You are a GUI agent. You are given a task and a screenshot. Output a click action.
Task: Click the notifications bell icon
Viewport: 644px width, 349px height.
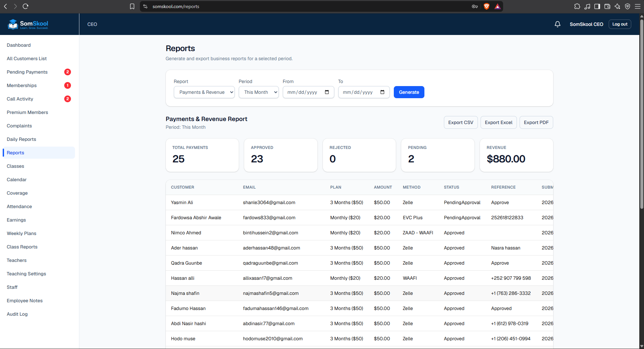click(x=558, y=24)
